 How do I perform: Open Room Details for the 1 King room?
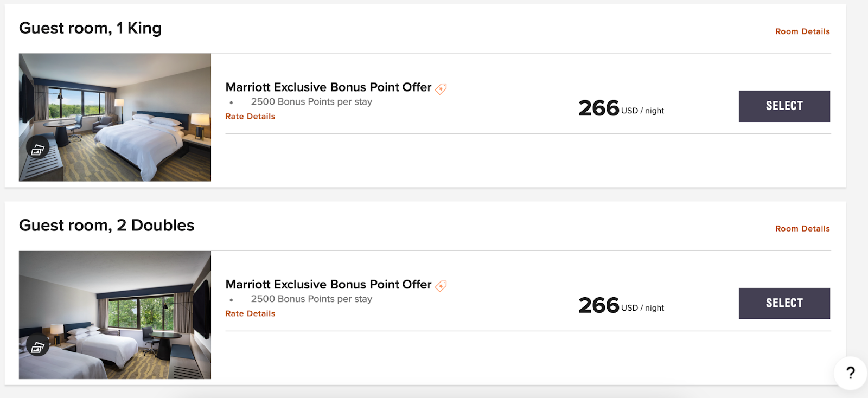(802, 31)
